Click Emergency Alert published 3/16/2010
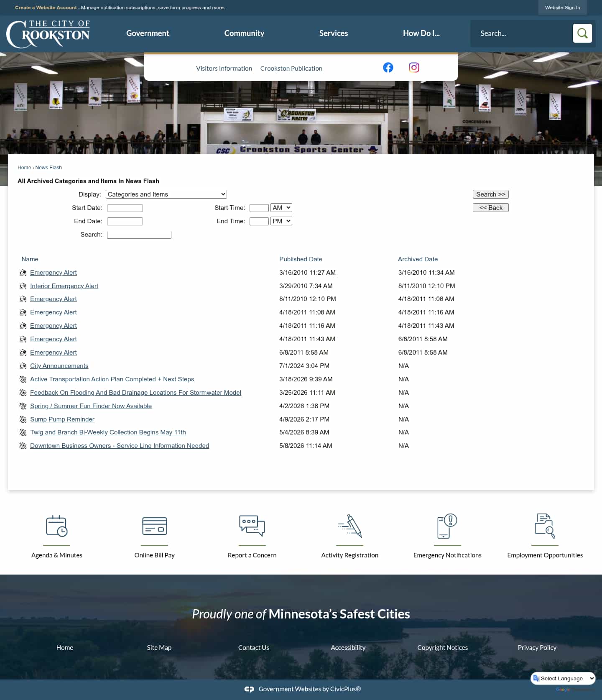Image resolution: width=602 pixels, height=700 pixels. click(54, 273)
